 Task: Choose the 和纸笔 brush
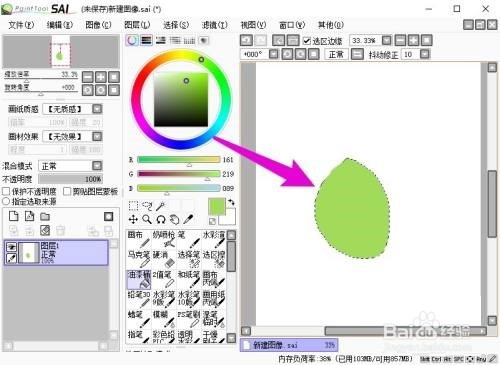(188, 279)
